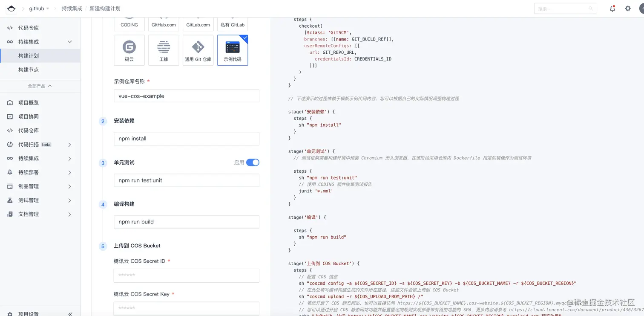Focus the 示例仓库名称 input field
The width and height of the screenshot is (644, 316).
pyautogui.click(x=187, y=96)
